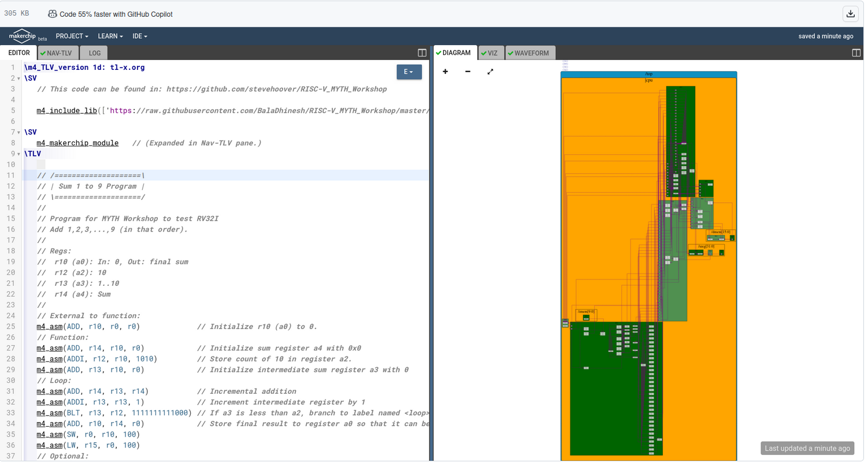This screenshot has width=868, height=470.
Task: Open the 'Code 55% faster with GitHub Copilot' link
Action: pyautogui.click(x=116, y=14)
